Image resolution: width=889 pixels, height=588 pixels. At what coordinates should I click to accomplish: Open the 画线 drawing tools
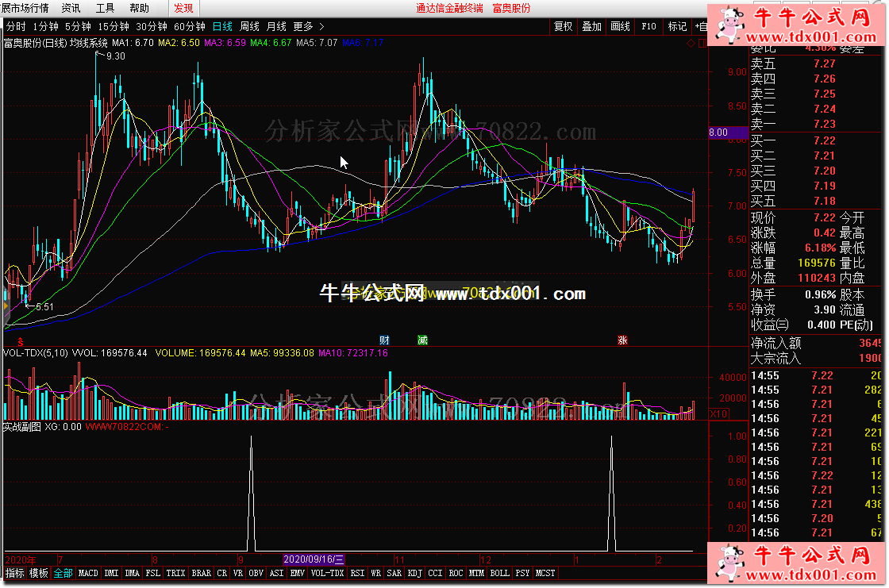(620, 27)
